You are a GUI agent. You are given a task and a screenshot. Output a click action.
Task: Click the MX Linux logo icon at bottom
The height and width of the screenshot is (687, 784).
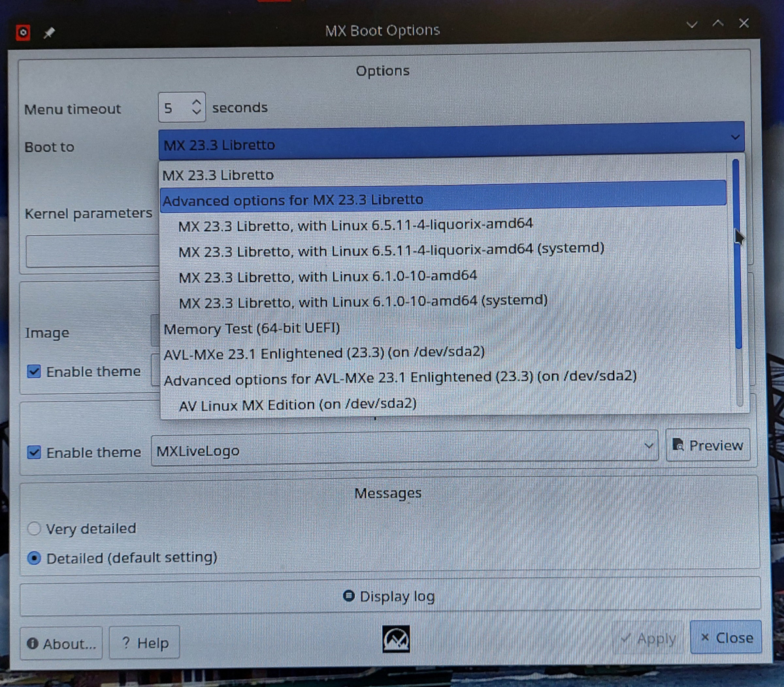pos(396,639)
